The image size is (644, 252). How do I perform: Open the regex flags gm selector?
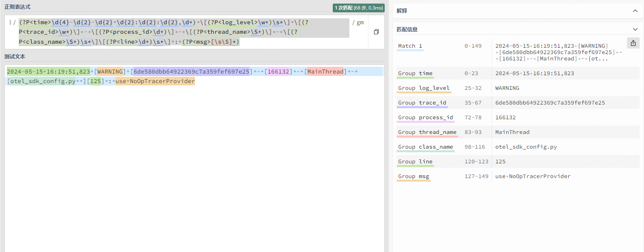[x=360, y=23]
